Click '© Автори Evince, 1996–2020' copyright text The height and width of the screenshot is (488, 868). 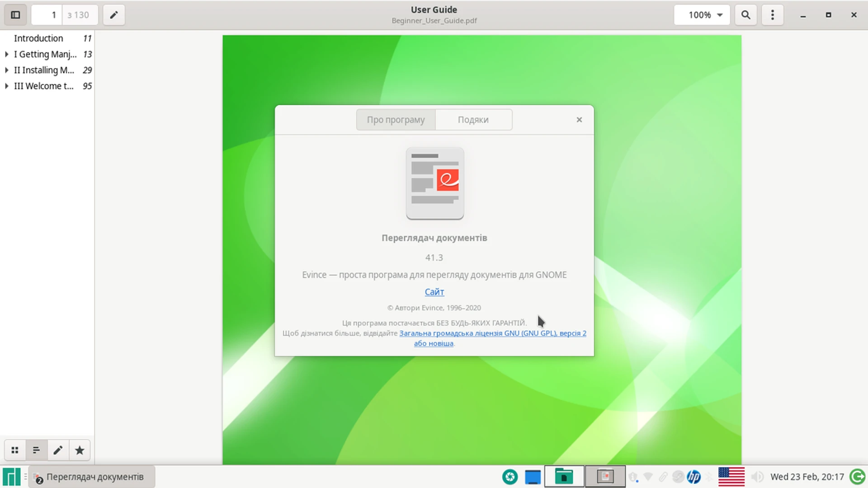click(x=434, y=308)
